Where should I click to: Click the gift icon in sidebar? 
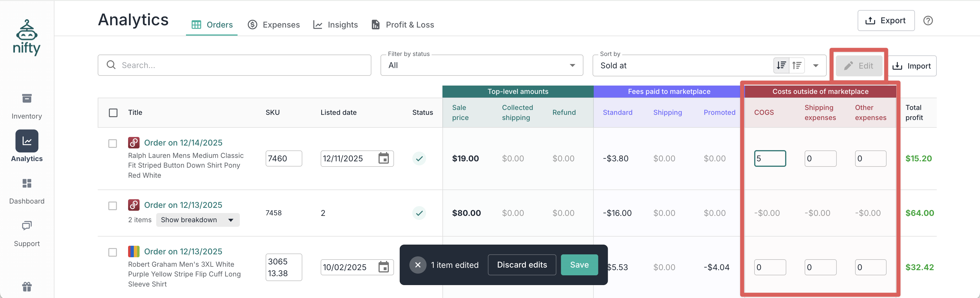[x=27, y=287]
